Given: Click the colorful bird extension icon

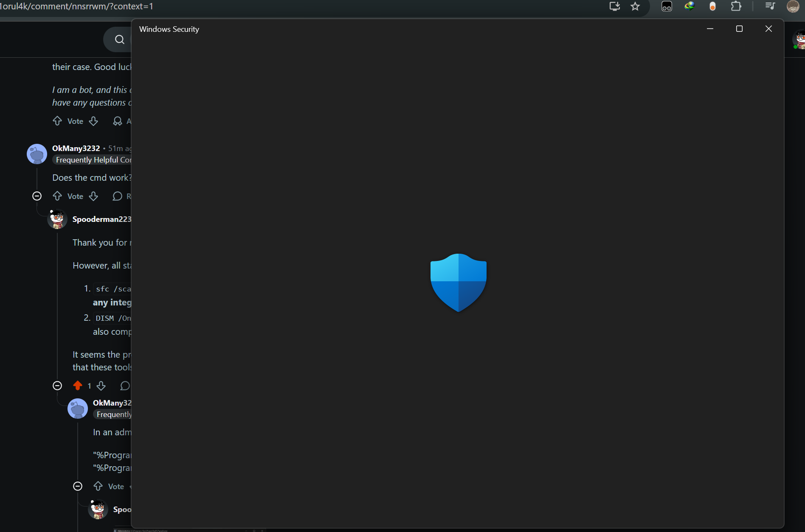Looking at the screenshot, I should tap(690, 6).
